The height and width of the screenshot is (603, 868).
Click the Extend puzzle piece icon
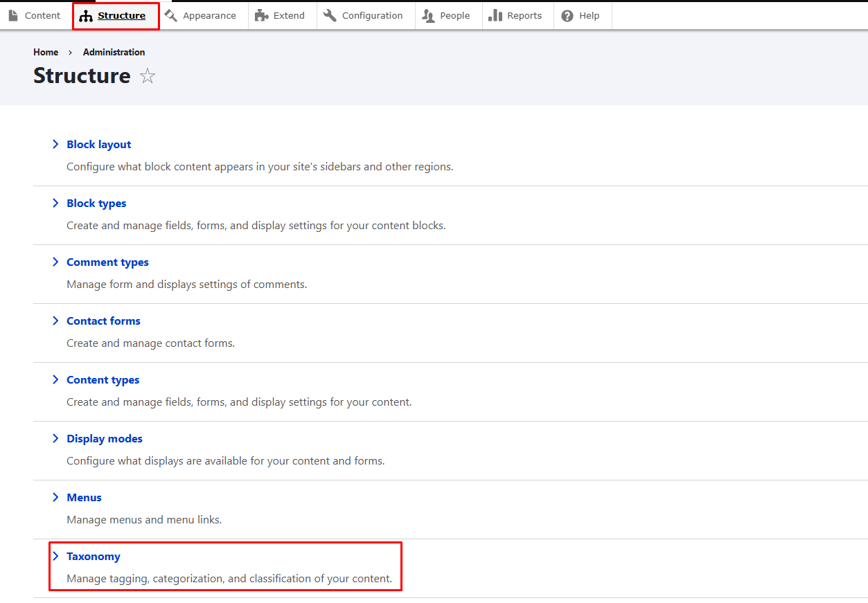(261, 15)
